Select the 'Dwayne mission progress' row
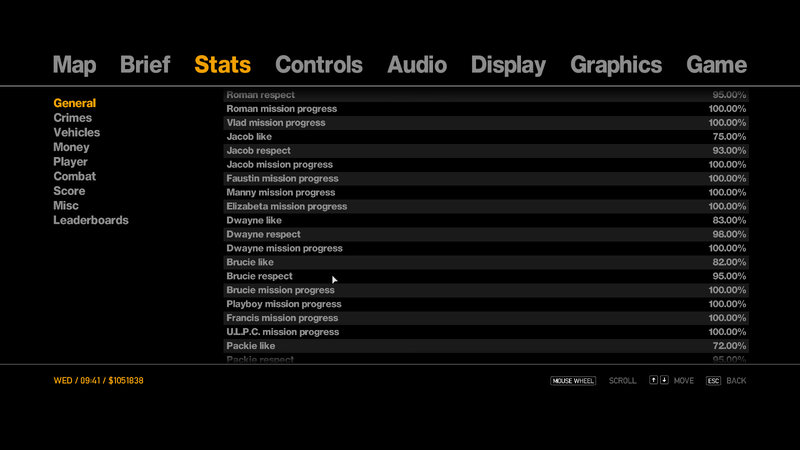Viewport: 800px width, 450px height. (486, 248)
